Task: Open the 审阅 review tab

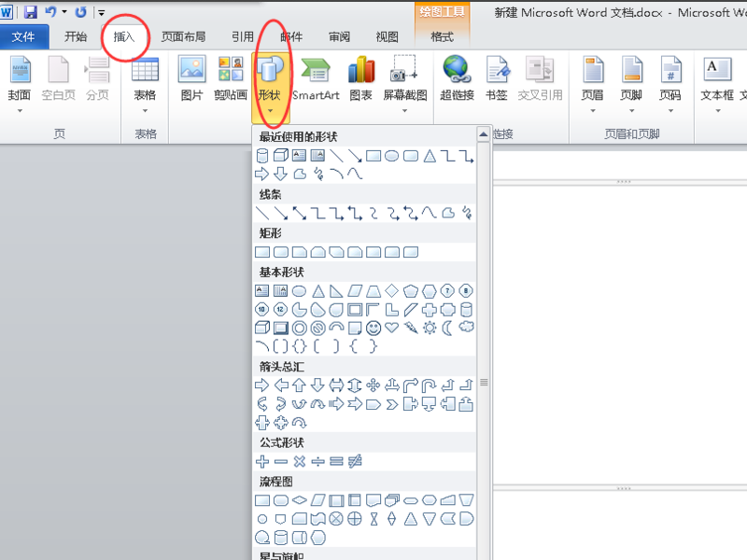Action: [339, 36]
